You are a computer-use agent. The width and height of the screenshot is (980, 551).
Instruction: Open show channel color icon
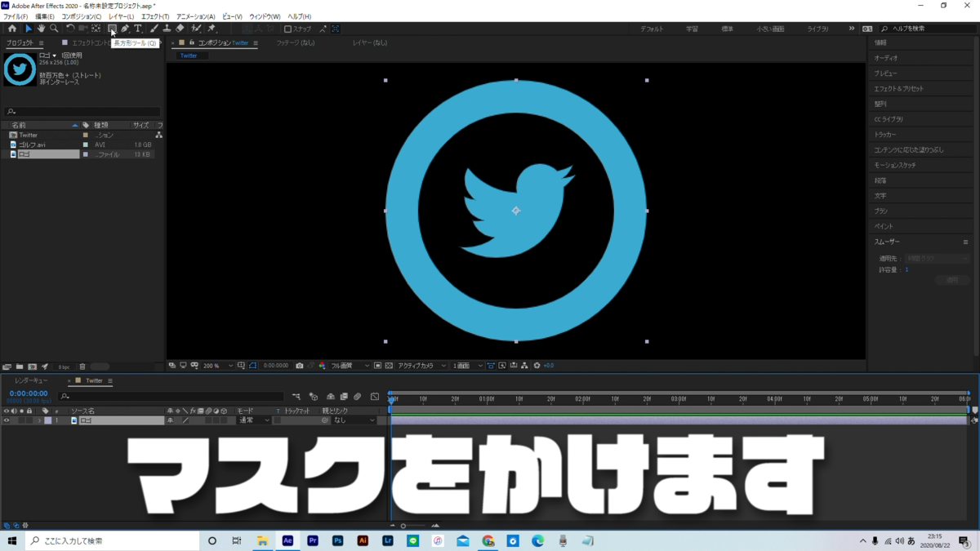[x=322, y=366]
